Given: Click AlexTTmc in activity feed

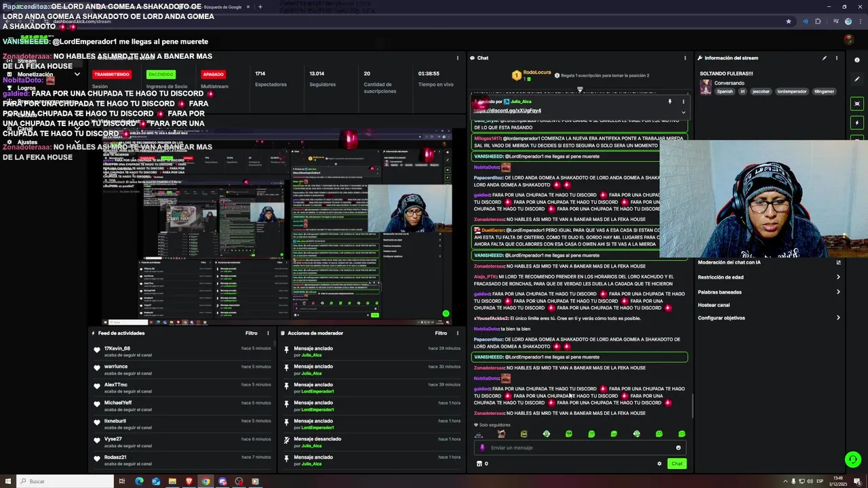Looking at the screenshot, I should 116,384.
